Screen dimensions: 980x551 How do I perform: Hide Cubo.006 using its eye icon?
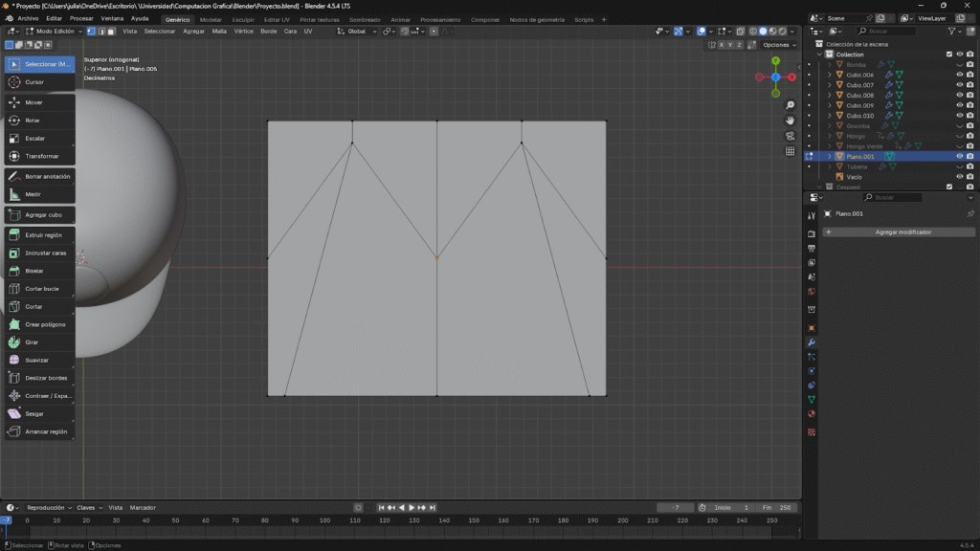[959, 75]
